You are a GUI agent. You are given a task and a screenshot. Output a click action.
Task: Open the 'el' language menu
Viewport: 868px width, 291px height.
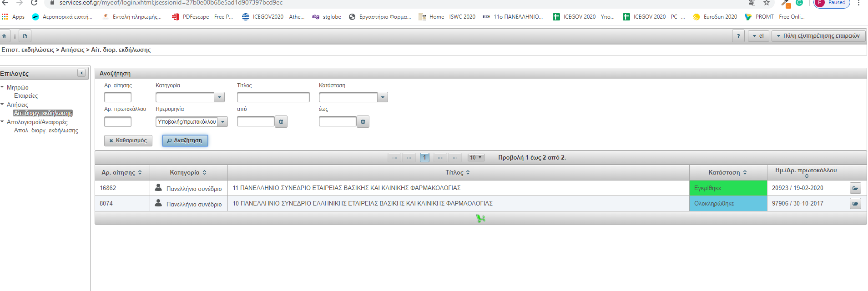(x=758, y=36)
